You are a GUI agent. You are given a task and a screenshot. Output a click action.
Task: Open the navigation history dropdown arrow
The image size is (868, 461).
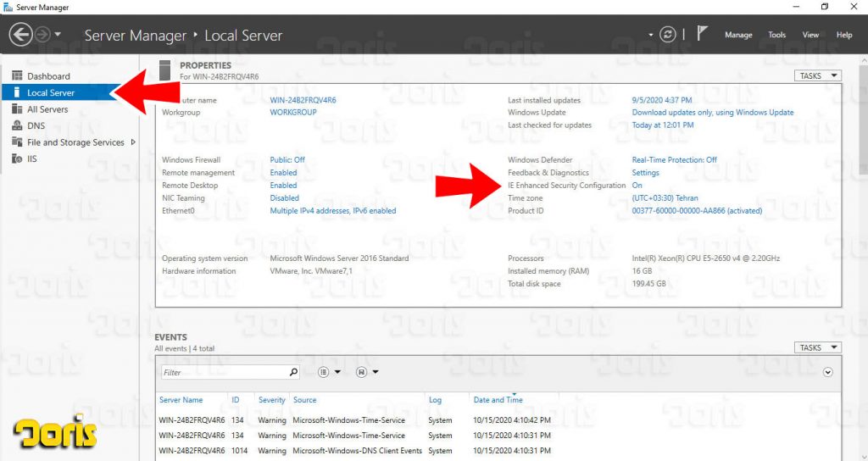pos(58,35)
